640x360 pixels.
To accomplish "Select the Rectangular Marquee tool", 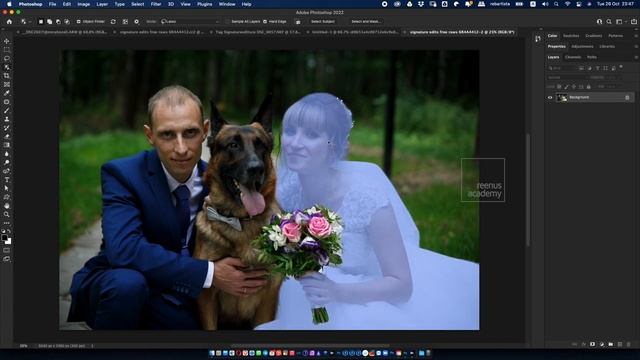I will [x=7, y=50].
